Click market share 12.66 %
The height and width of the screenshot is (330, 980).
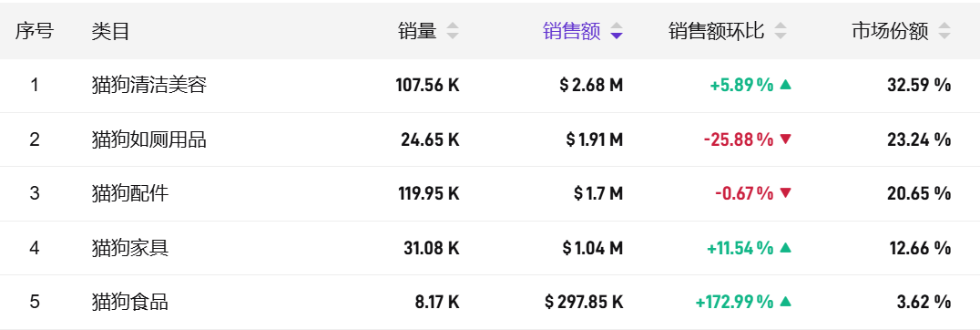click(920, 248)
